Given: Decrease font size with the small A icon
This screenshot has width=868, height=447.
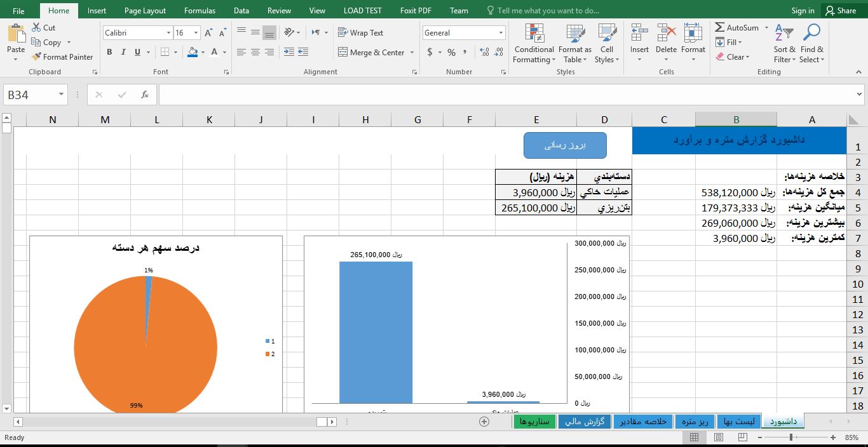Looking at the screenshot, I should pyautogui.click(x=222, y=33).
